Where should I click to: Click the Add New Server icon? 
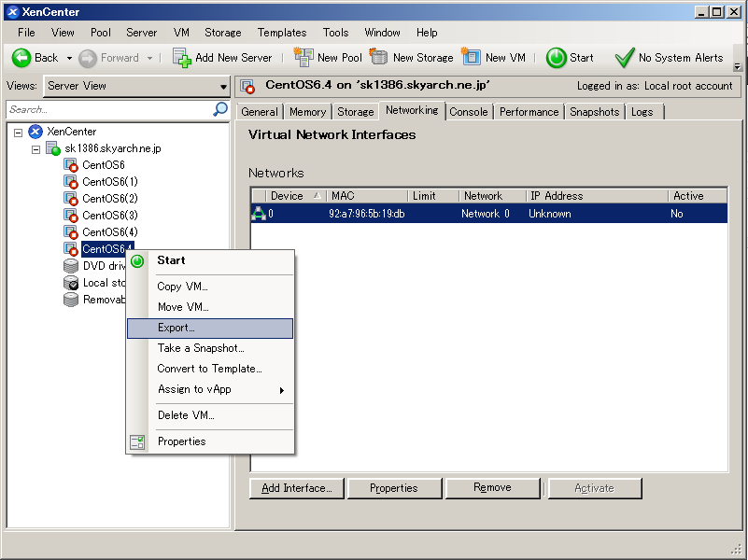point(182,58)
